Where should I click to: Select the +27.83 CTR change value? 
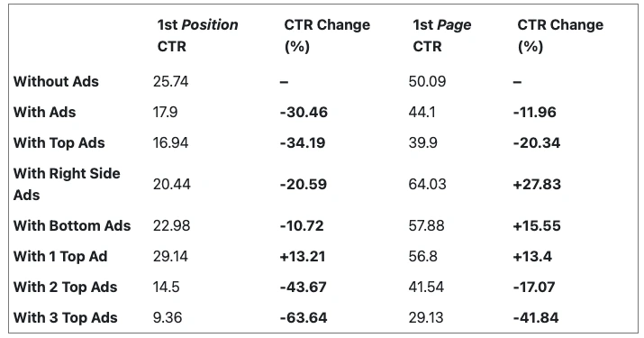click(537, 184)
